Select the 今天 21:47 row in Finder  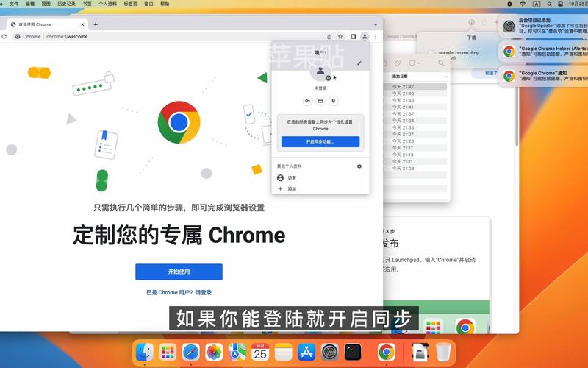point(415,86)
